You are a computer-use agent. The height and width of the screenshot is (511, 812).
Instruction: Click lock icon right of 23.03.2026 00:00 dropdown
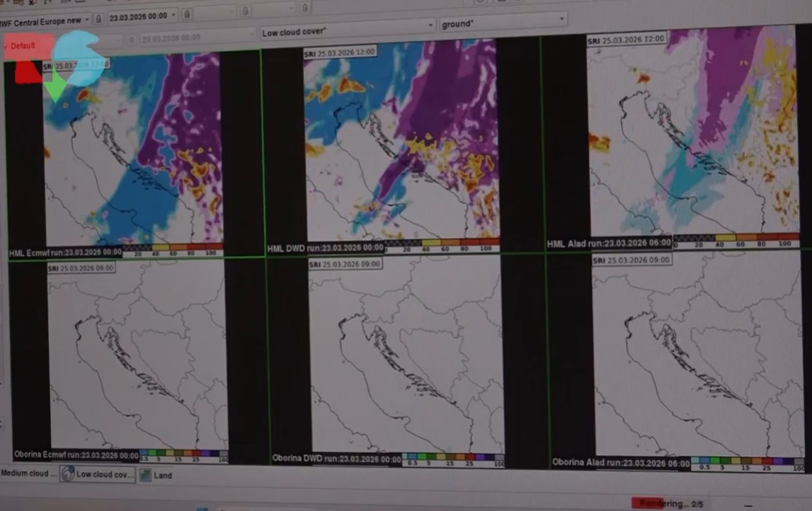click(187, 14)
